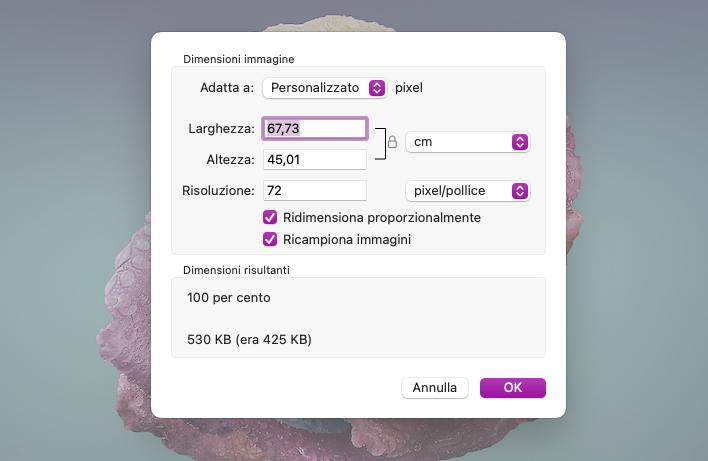Open the cm unit dropdown
708x461 pixels.
point(466,142)
